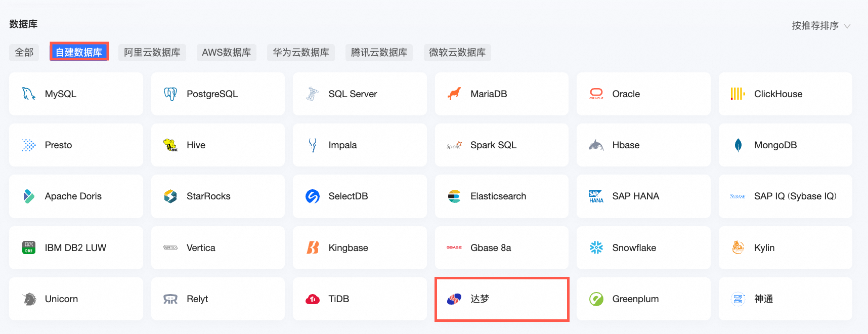Select the TiDB text label
The image size is (868, 334).
coord(339,299)
